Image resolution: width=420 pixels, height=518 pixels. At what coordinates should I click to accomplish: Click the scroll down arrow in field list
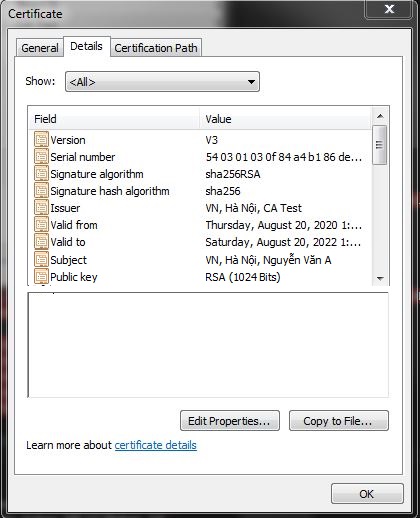[380, 278]
